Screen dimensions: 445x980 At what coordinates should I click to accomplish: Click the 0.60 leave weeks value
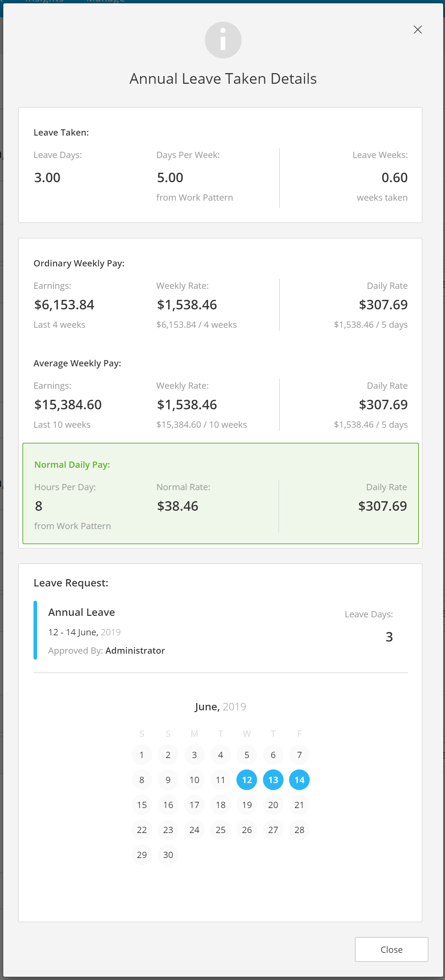(x=394, y=177)
